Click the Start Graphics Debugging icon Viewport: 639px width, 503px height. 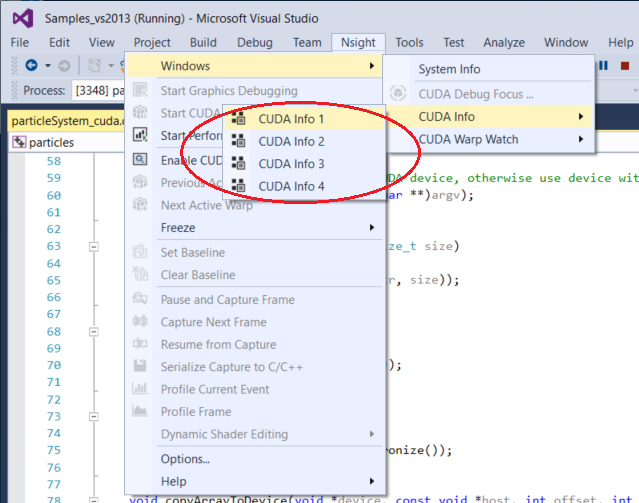(x=140, y=90)
